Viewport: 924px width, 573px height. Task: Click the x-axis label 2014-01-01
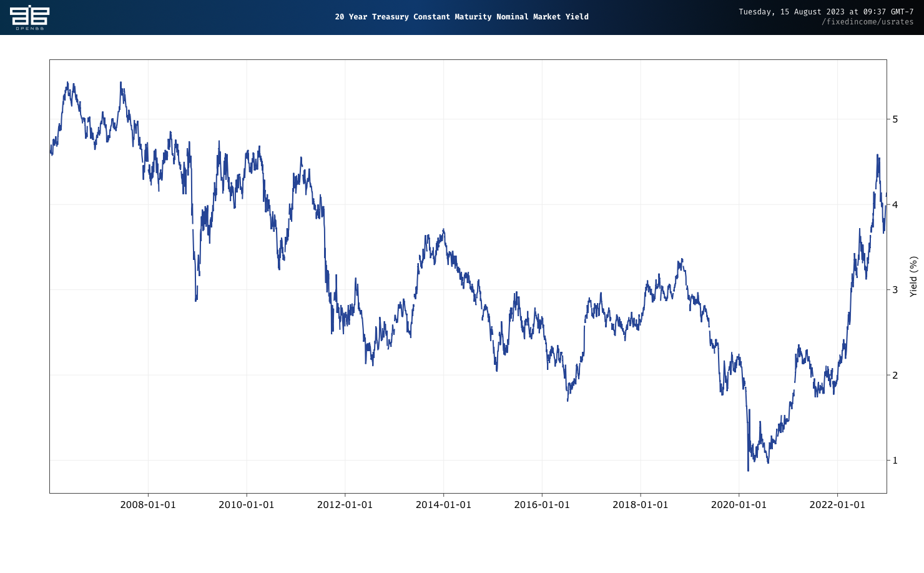pos(443,505)
